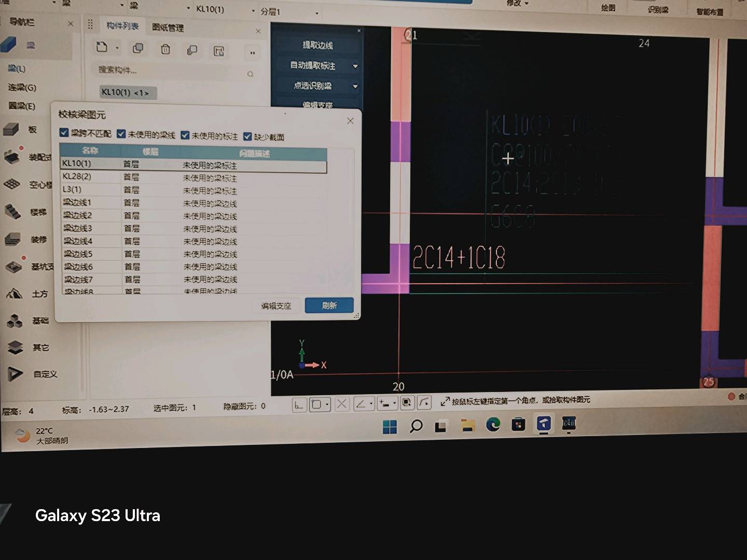Screen dimensions: 747x560
Task: Open File Explorer from taskbar
Action: [467, 425]
